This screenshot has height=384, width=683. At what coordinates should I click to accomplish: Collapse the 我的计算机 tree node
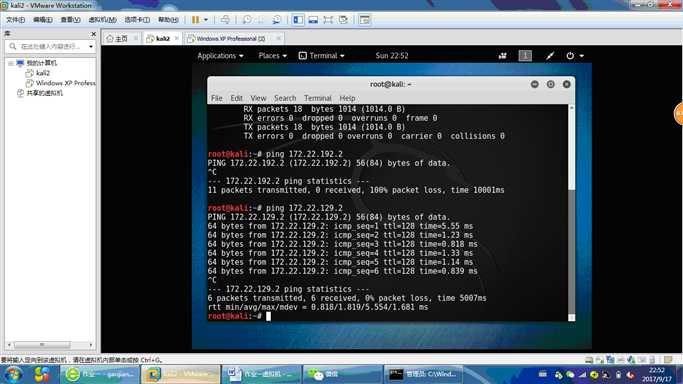10,63
